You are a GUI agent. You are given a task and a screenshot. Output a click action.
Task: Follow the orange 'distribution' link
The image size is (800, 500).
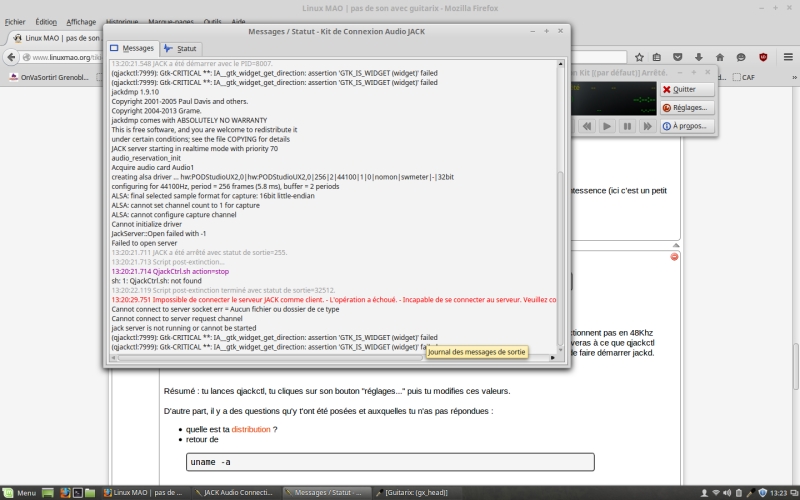pos(251,430)
